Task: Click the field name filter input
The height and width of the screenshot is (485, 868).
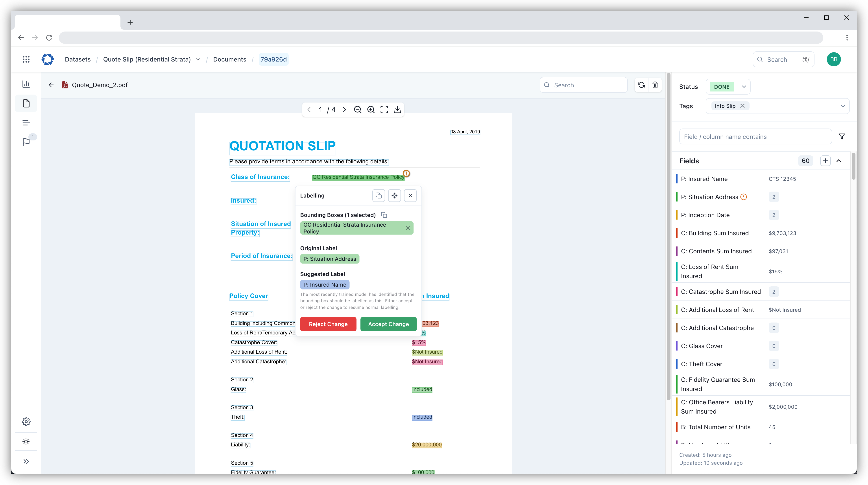Action: (755, 137)
